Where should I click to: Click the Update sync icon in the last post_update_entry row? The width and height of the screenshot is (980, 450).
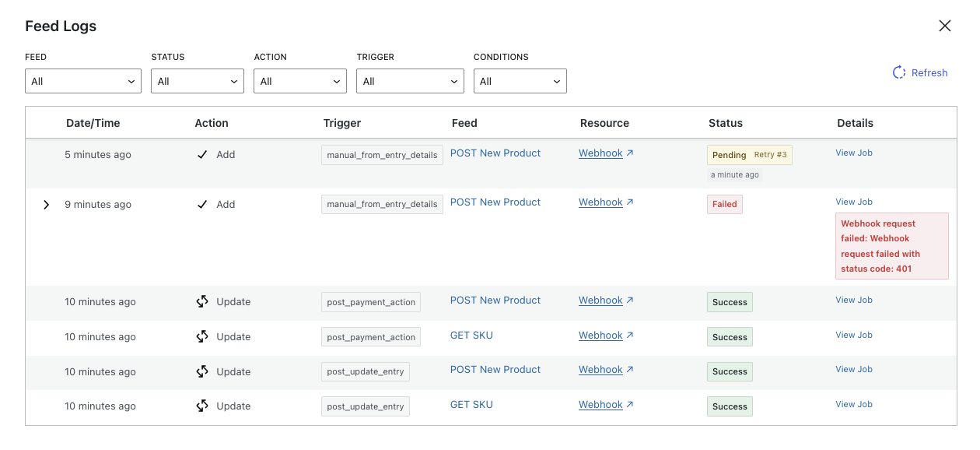click(202, 406)
